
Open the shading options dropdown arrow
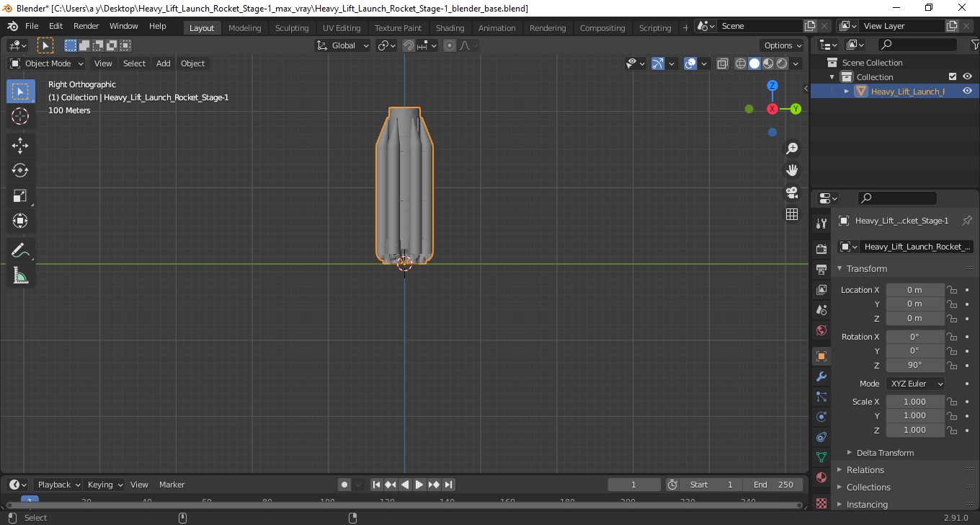[796, 63]
